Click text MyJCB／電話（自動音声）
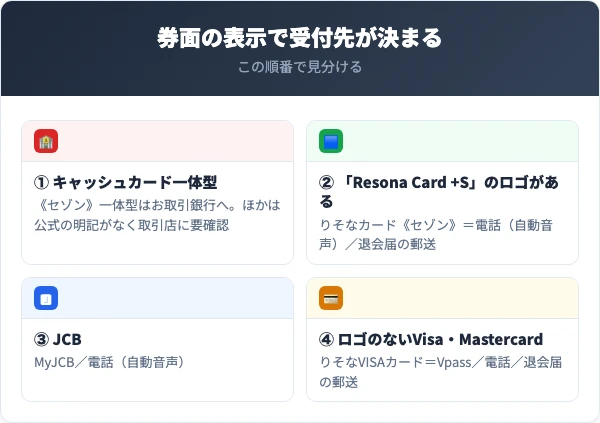Screen dimensions: 600x423 pyautogui.click(x=111, y=362)
